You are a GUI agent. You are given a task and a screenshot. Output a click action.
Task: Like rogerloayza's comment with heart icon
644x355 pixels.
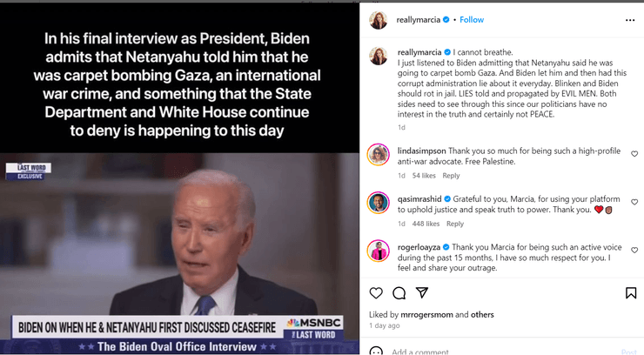click(634, 250)
